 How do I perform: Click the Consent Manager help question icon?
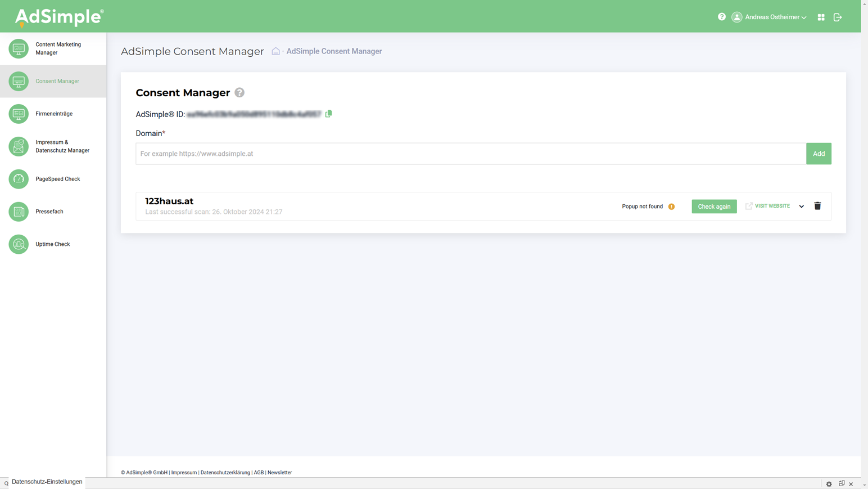click(x=239, y=92)
